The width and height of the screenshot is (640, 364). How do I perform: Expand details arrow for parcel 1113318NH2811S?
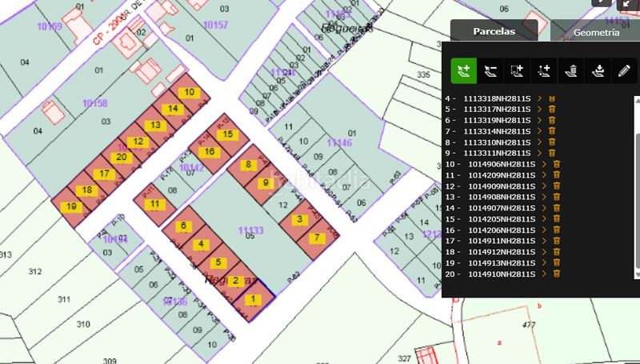pos(540,98)
